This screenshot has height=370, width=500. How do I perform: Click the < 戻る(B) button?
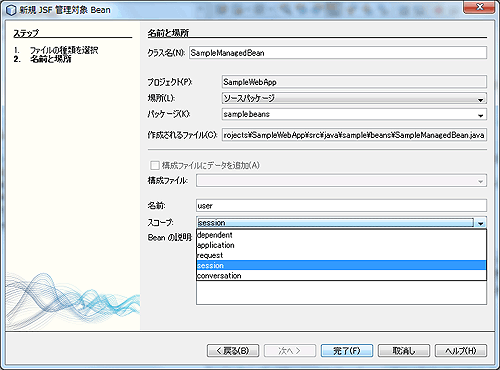(233, 351)
